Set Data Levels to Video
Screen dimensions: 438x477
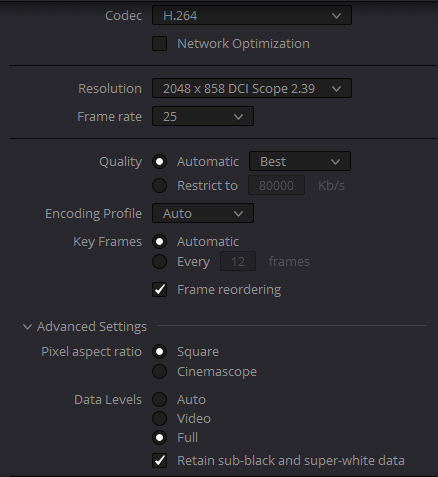159,419
